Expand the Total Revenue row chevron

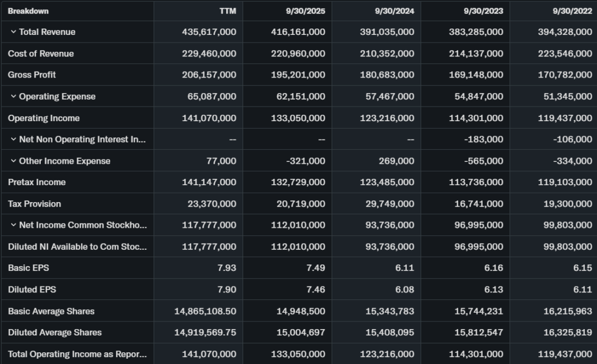[13, 32]
